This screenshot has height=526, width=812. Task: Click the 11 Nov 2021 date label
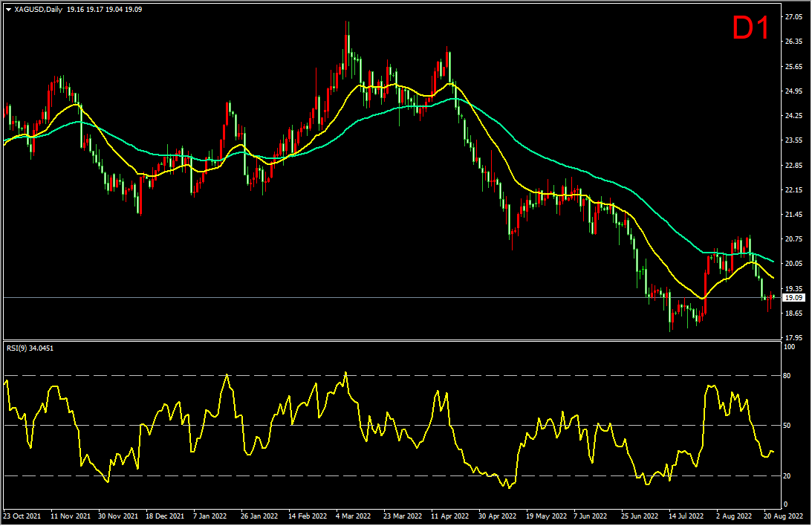tap(71, 516)
